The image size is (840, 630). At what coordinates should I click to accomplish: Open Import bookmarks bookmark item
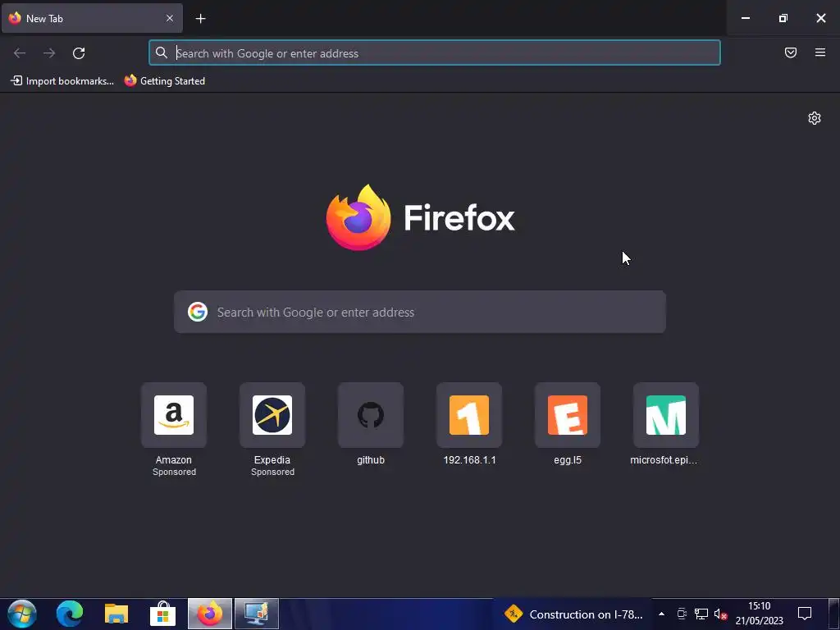coord(62,81)
